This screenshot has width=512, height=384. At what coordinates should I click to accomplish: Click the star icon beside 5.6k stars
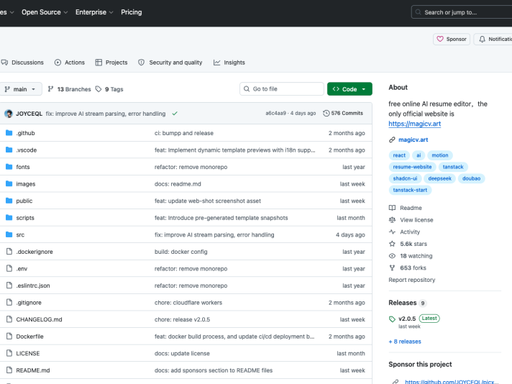click(392, 244)
